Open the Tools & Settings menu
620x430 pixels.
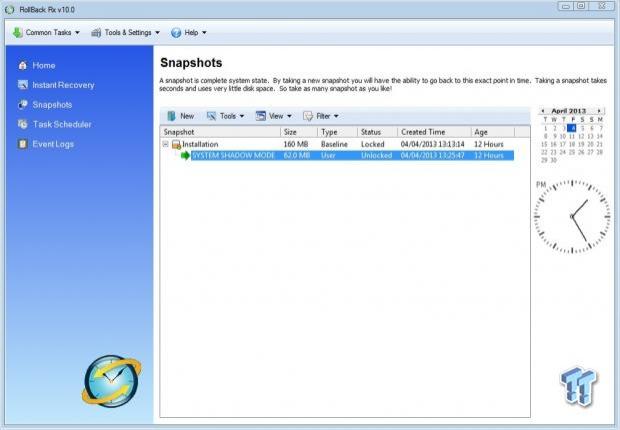pyautogui.click(x=125, y=33)
